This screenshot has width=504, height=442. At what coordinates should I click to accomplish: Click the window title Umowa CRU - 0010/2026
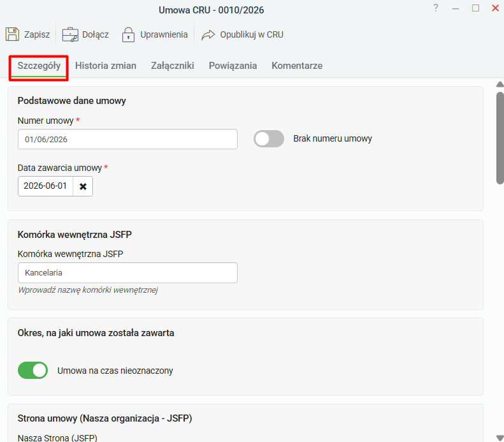click(x=211, y=10)
